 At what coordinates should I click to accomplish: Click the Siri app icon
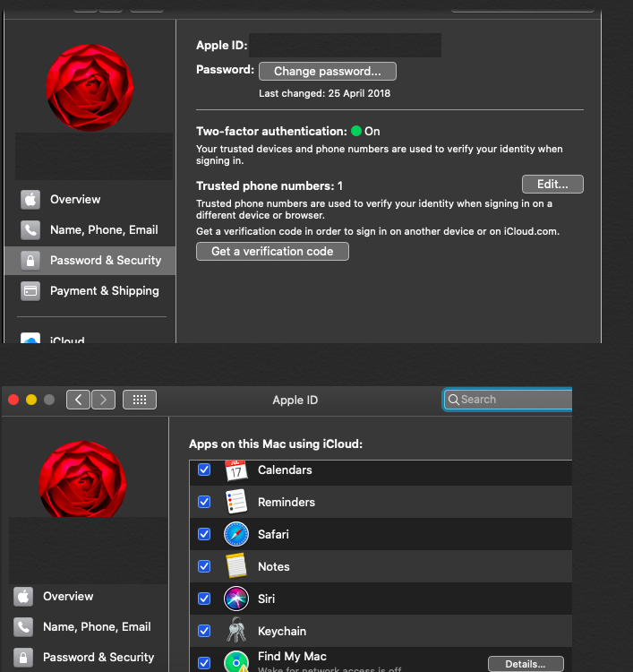236,599
